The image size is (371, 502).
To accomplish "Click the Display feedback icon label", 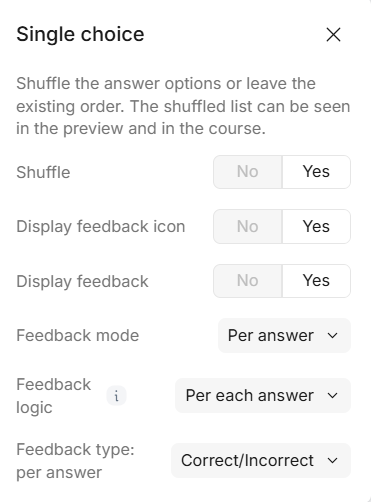I will pos(101,226).
